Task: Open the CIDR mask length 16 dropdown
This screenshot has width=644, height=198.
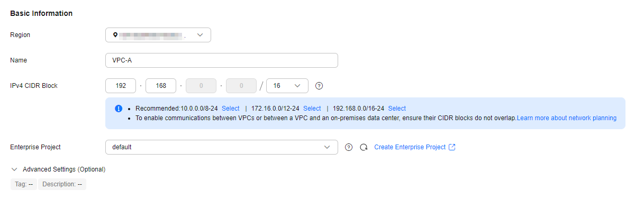Action: click(287, 86)
